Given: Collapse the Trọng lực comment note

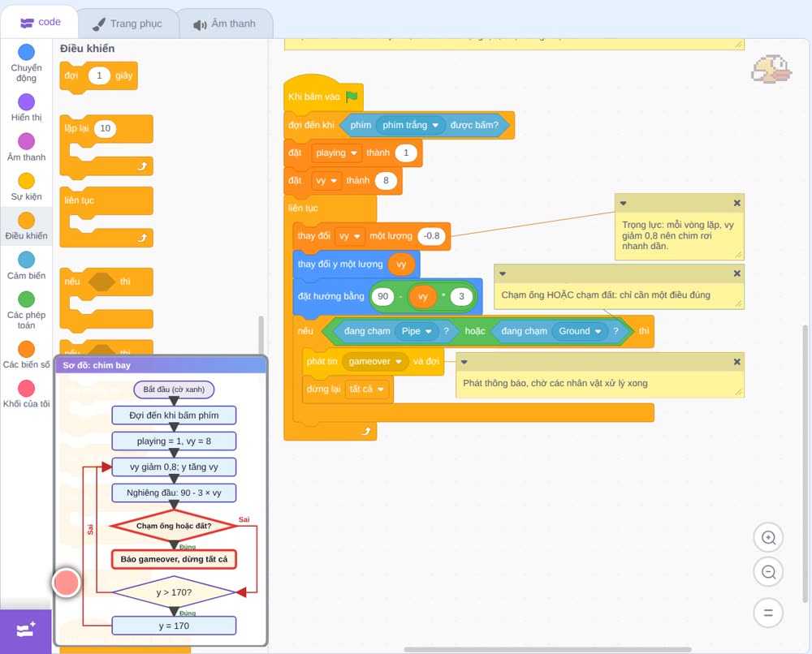Looking at the screenshot, I should (623, 204).
